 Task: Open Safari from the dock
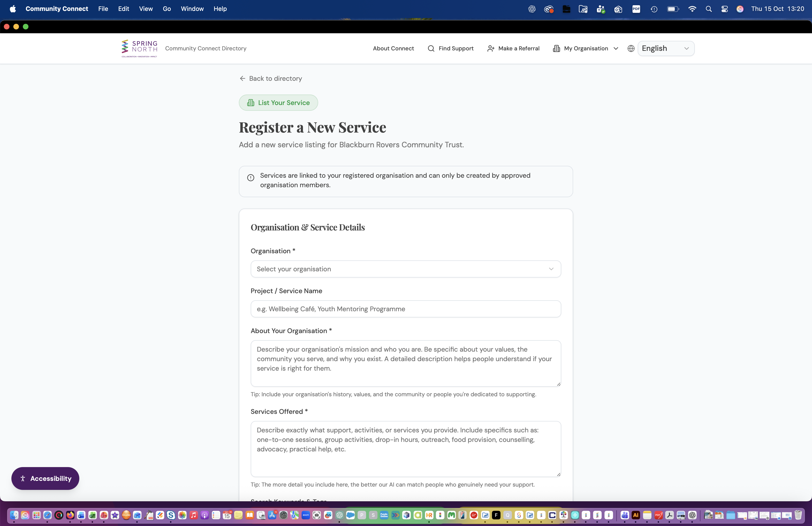pos(47,515)
